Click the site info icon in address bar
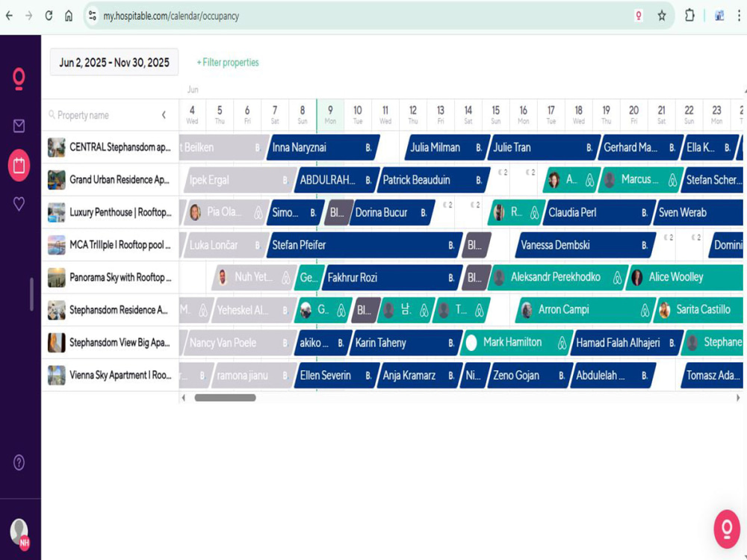 click(93, 16)
